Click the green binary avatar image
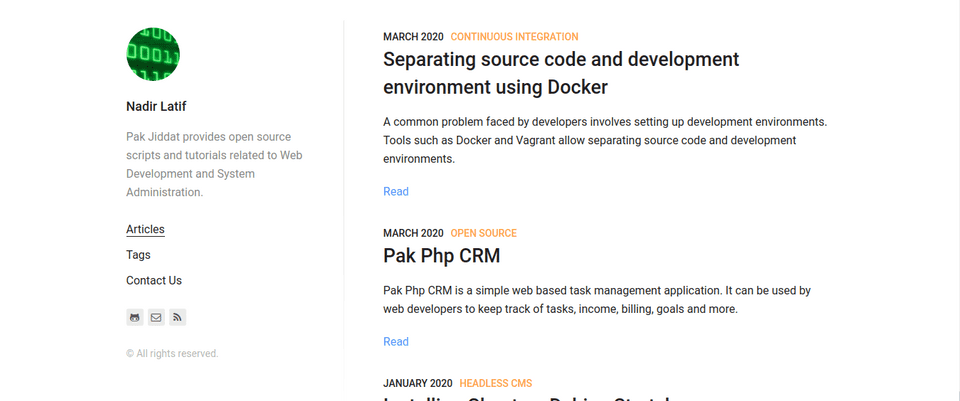The image size is (960, 401). [153, 54]
